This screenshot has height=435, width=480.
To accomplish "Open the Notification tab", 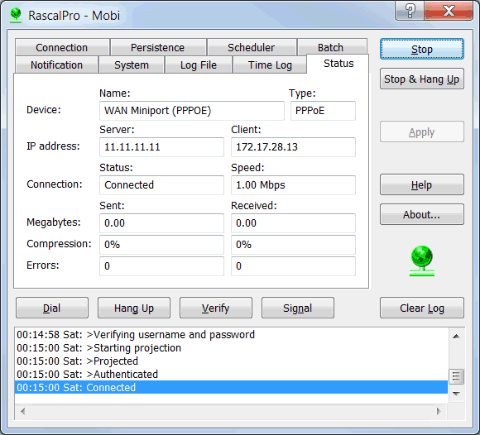I will pos(57,65).
